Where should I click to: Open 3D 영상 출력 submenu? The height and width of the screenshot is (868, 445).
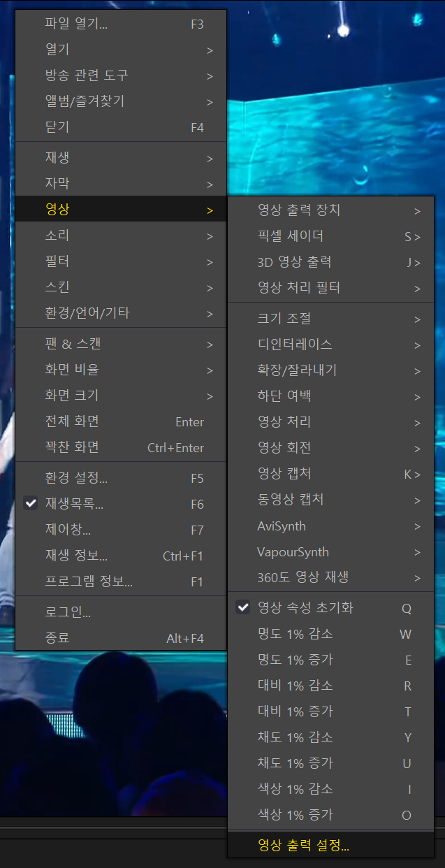[330, 262]
